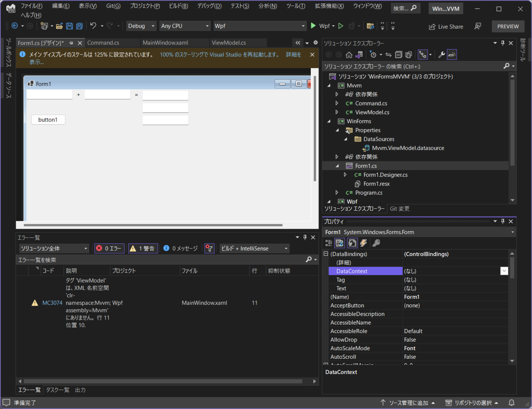Click the events lightning bolt in Properties panel
The width and height of the screenshot is (532, 409).
pyautogui.click(x=364, y=243)
